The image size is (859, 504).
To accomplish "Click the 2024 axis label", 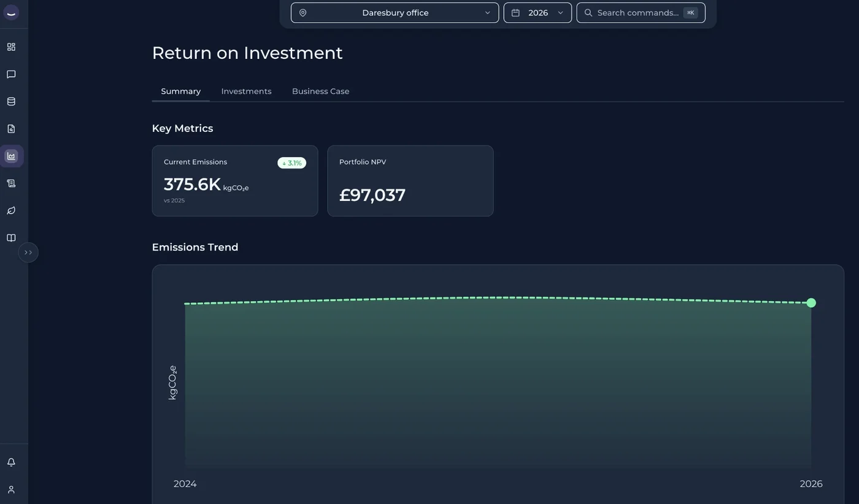I will pos(185,484).
